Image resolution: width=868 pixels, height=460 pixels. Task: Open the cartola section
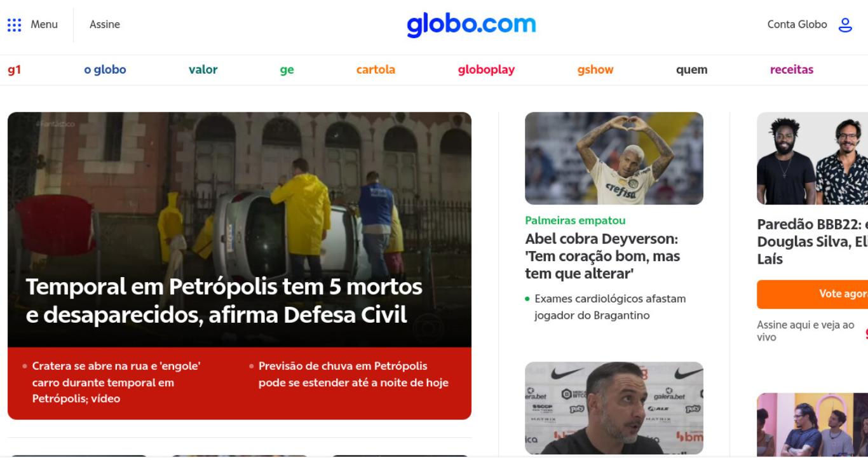[376, 70]
